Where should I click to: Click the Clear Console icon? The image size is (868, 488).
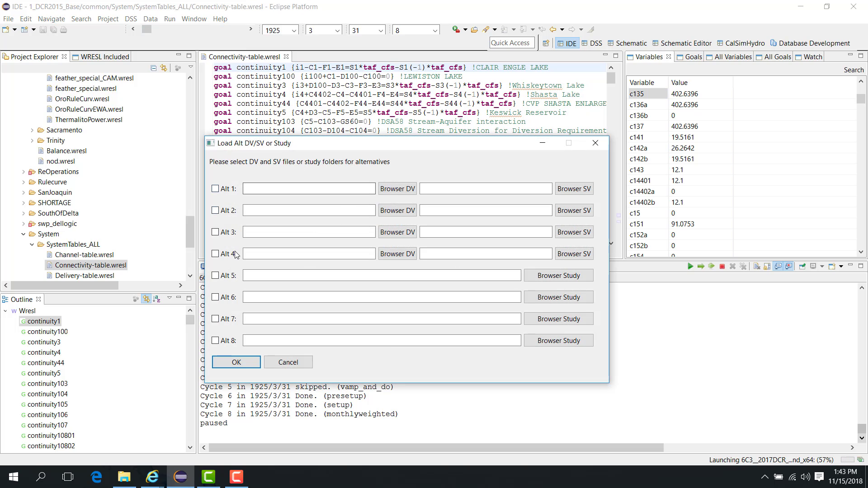point(757,266)
